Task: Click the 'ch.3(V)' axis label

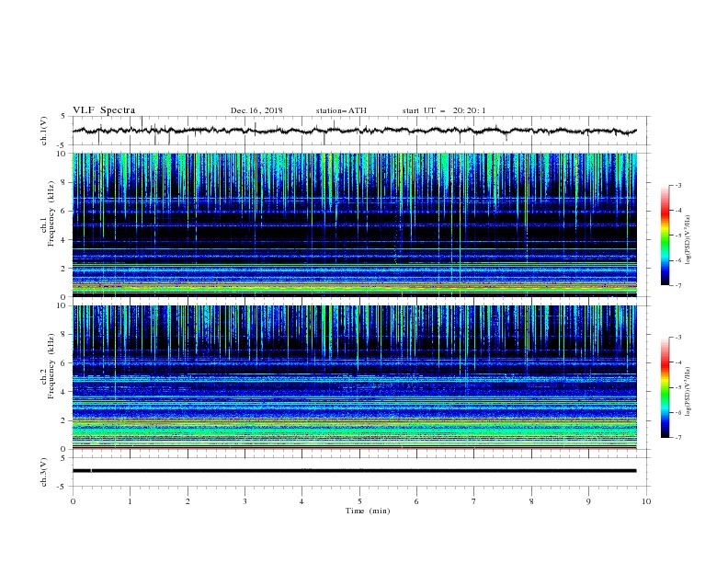Action: (x=44, y=472)
